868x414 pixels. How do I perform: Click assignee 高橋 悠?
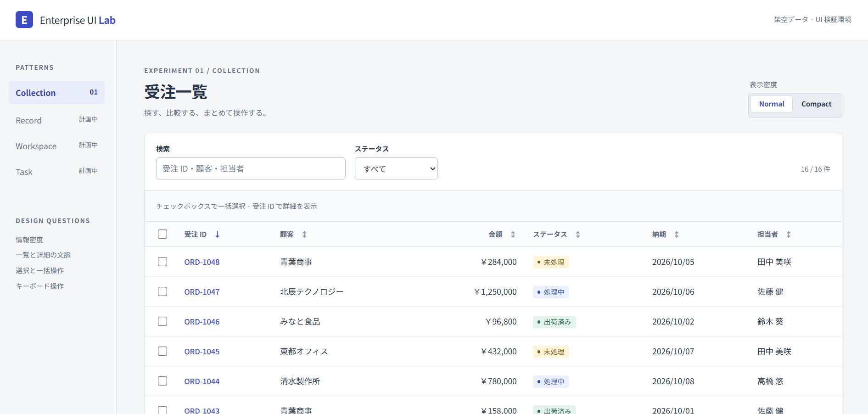[770, 381]
